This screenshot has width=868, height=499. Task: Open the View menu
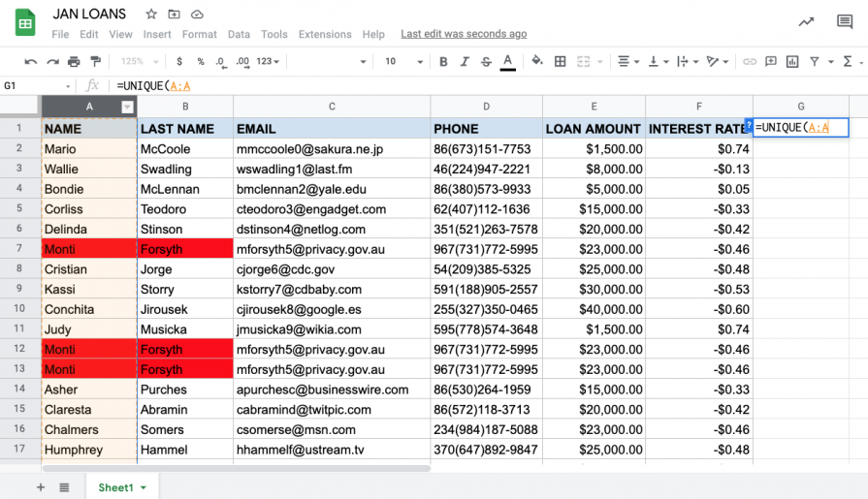tap(120, 34)
